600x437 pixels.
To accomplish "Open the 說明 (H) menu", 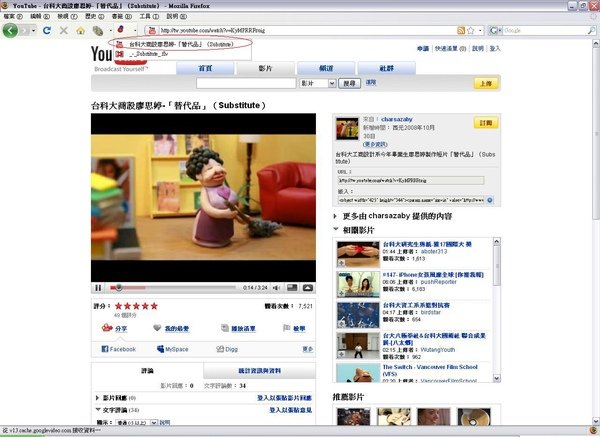I will tap(176, 16).
